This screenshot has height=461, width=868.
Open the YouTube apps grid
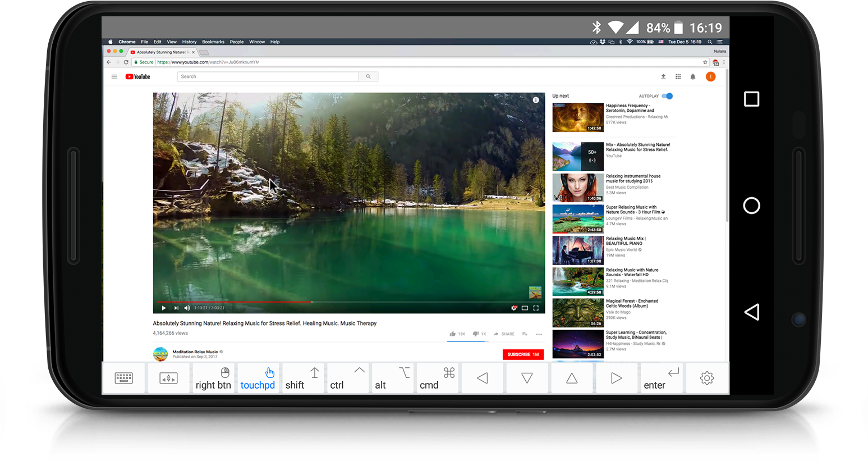(678, 76)
